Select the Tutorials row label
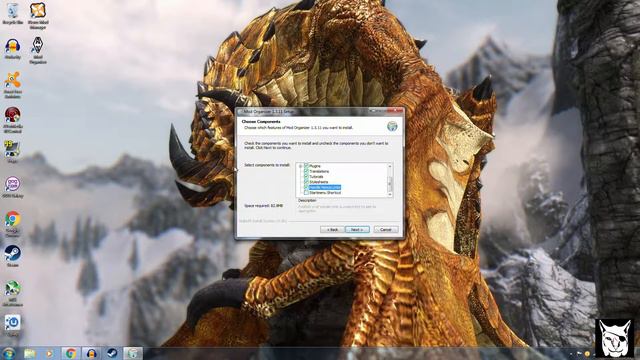This screenshot has width=640, height=360. pos(316,177)
